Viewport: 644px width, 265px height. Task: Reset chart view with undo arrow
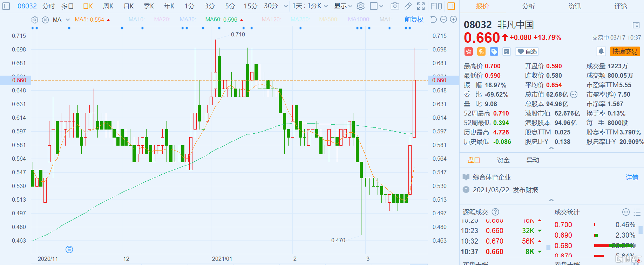pyautogui.click(x=434, y=19)
